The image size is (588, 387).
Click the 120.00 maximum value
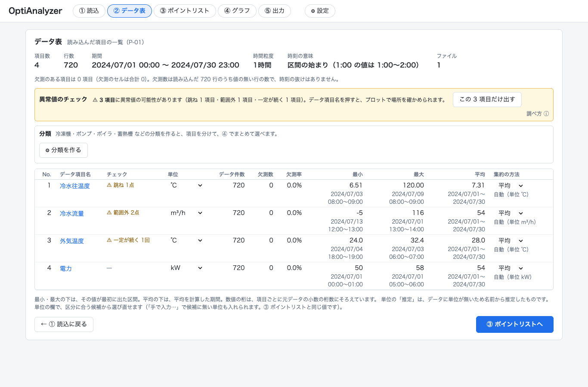413,185
